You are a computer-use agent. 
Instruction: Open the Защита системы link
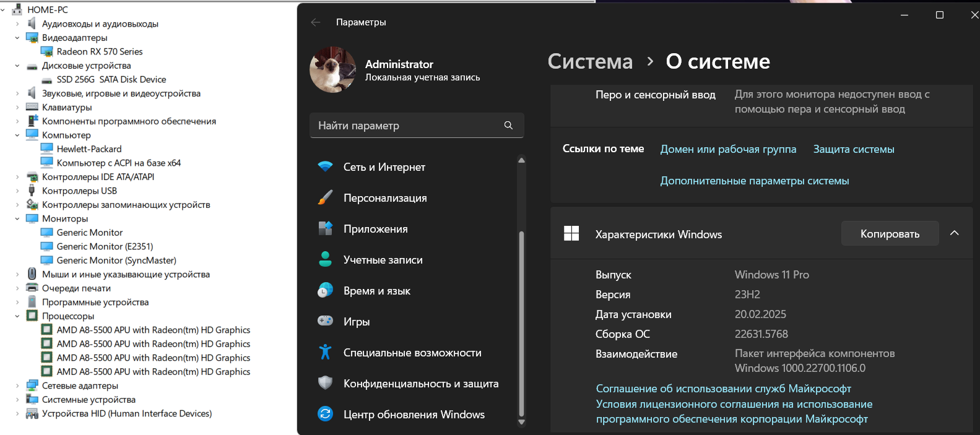point(854,149)
